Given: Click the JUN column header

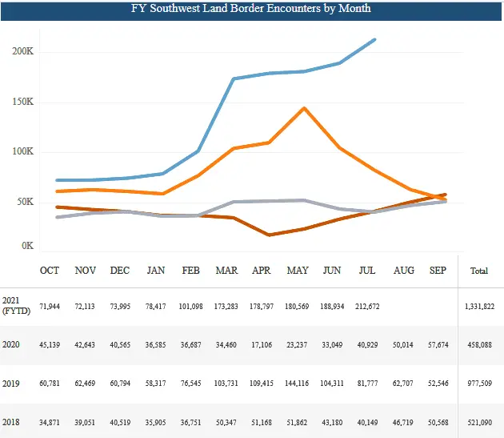Looking at the screenshot, I should 332,271.
